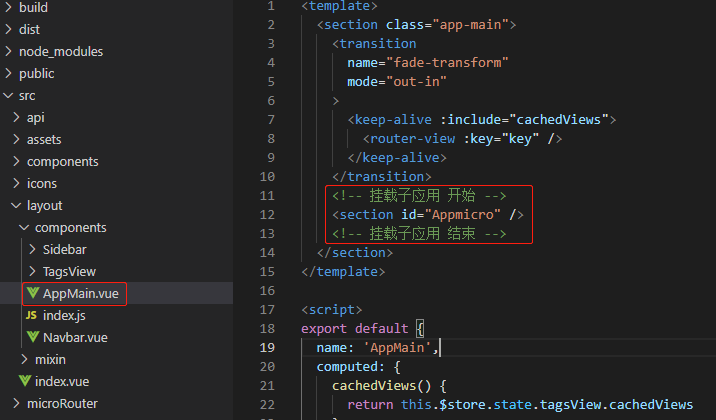
Task: Open the icons folder
Action: 41,184
